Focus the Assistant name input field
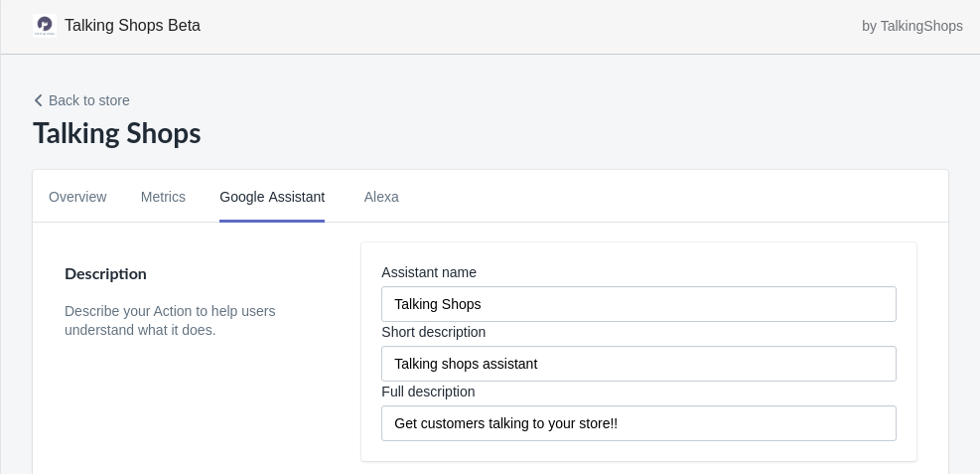This screenshot has width=980, height=474. (x=638, y=304)
